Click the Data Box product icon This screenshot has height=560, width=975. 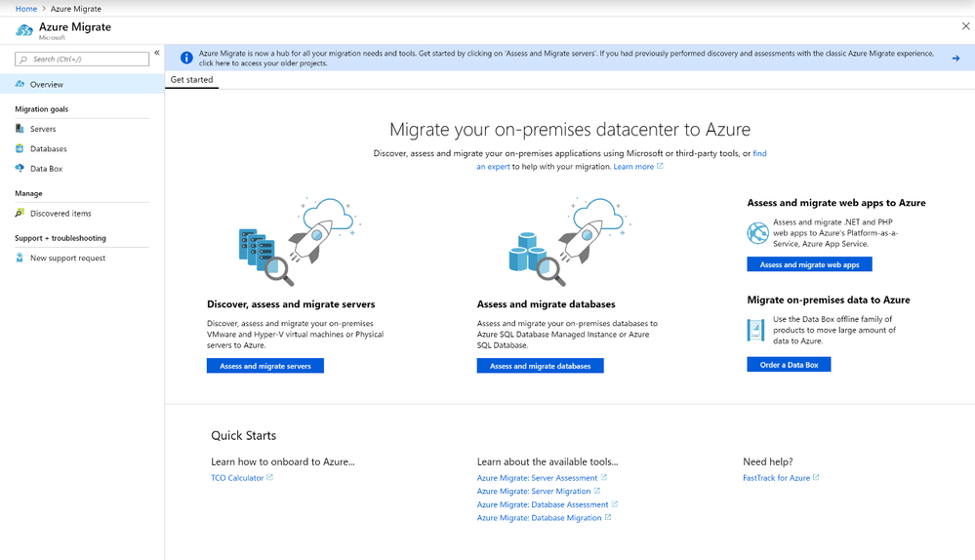[x=755, y=330]
